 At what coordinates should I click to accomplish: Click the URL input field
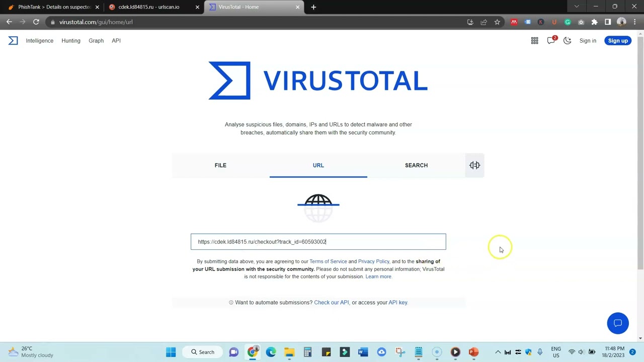[x=318, y=242]
